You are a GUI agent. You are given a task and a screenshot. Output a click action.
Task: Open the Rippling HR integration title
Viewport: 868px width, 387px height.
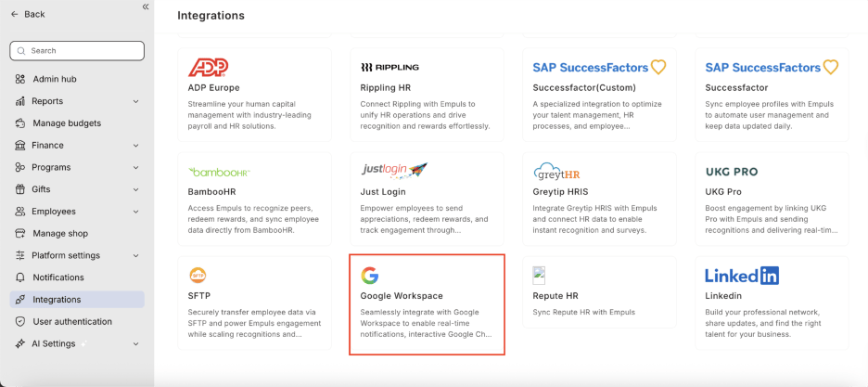[386, 87]
